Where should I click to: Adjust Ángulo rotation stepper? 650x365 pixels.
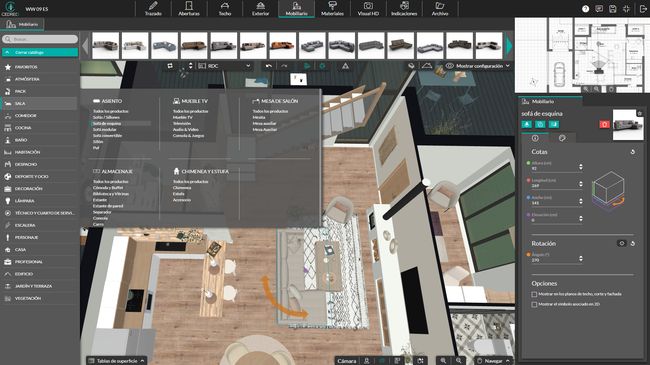tap(580, 258)
